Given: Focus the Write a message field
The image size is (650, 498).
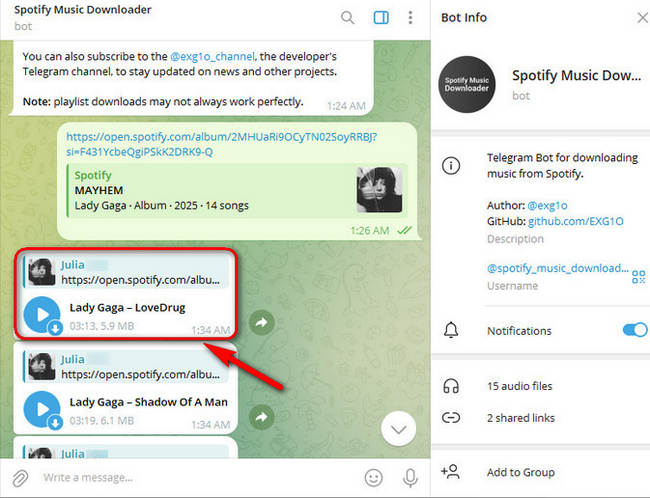Looking at the screenshot, I should point(199,478).
